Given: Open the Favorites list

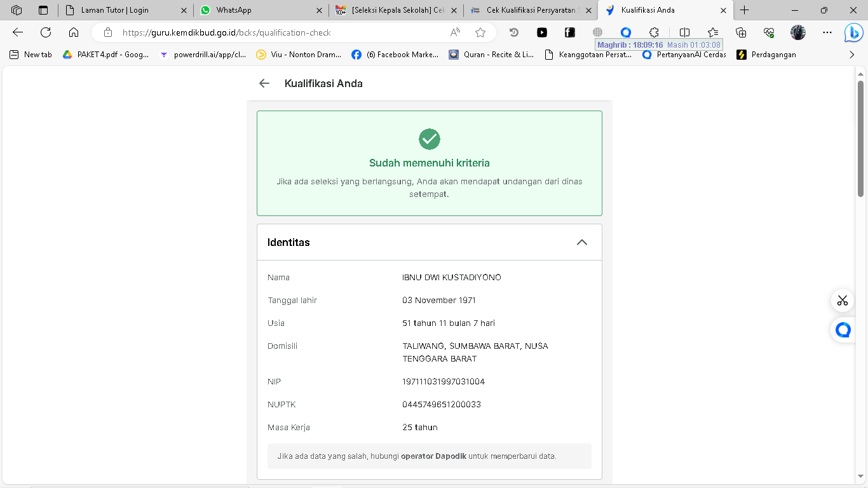Looking at the screenshot, I should coord(713,32).
